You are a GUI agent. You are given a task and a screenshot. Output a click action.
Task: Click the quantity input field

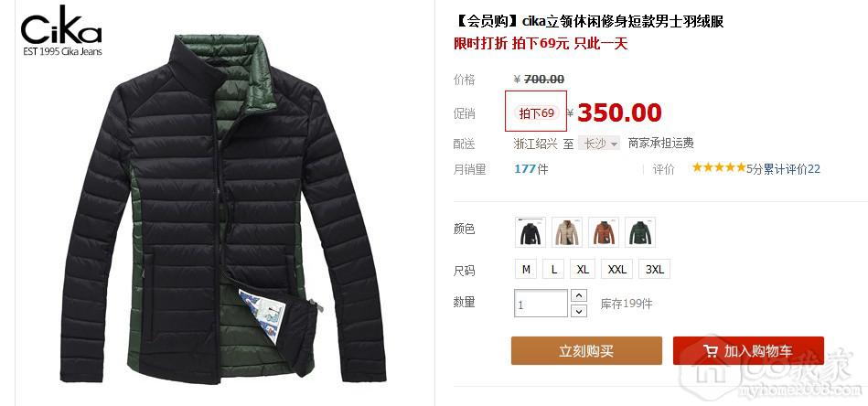[541, 304]
